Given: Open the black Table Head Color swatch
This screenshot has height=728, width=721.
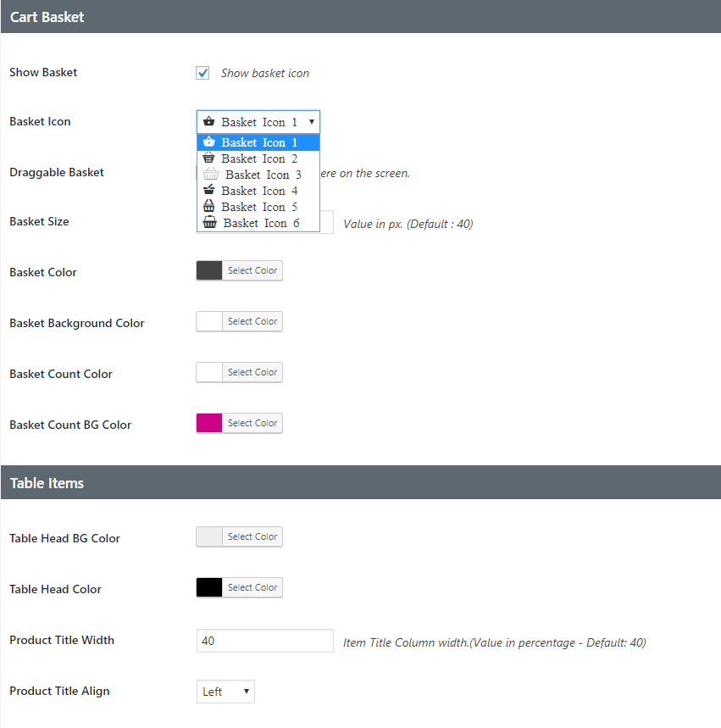Looking at the screenshot, I should tap(209, 587).
